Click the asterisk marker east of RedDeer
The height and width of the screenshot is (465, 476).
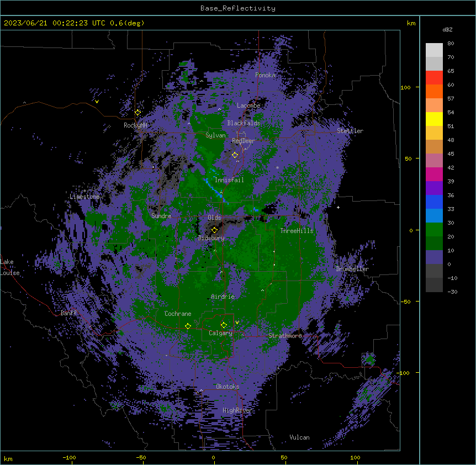pos(277,167)
